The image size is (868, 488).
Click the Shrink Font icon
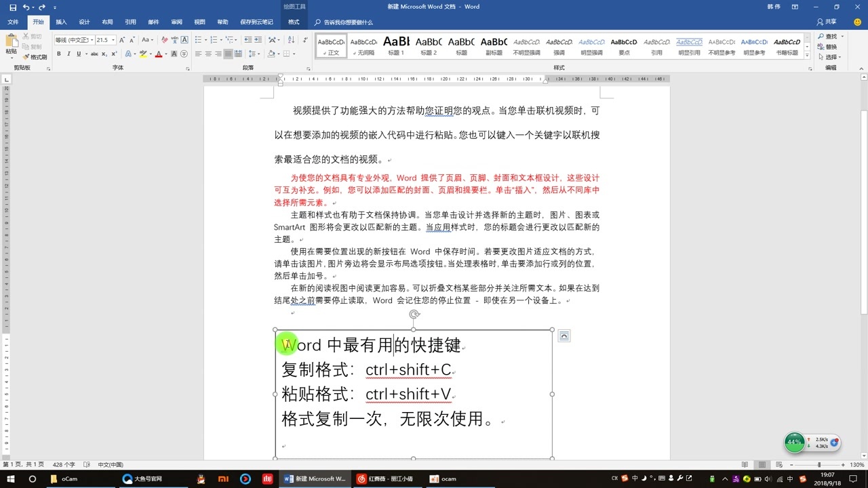tap(132, 40)
